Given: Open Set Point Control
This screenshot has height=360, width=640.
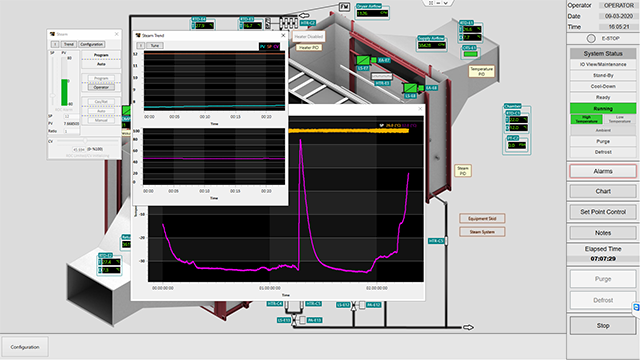Looking at the screenshot, I should click(603, 212).
